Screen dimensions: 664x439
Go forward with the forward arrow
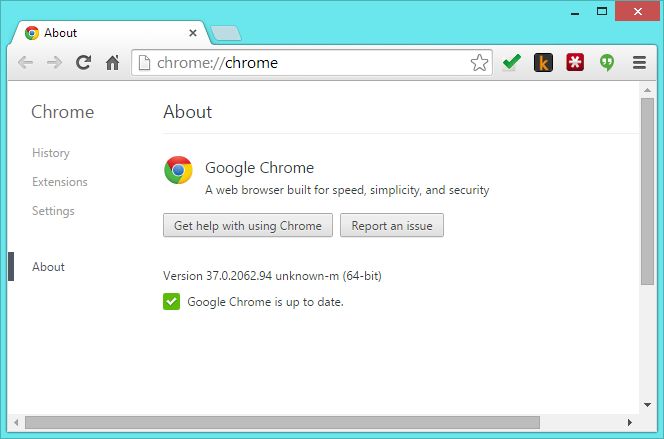[x=54, y=63]
